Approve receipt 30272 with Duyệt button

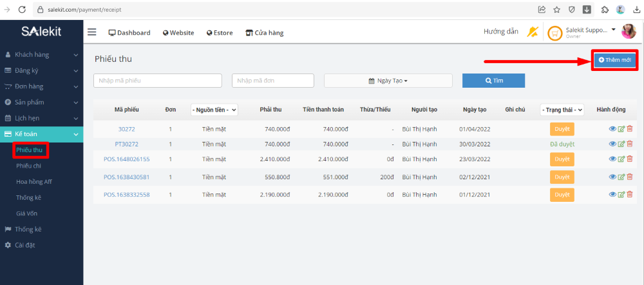click(x=562, y=129)
